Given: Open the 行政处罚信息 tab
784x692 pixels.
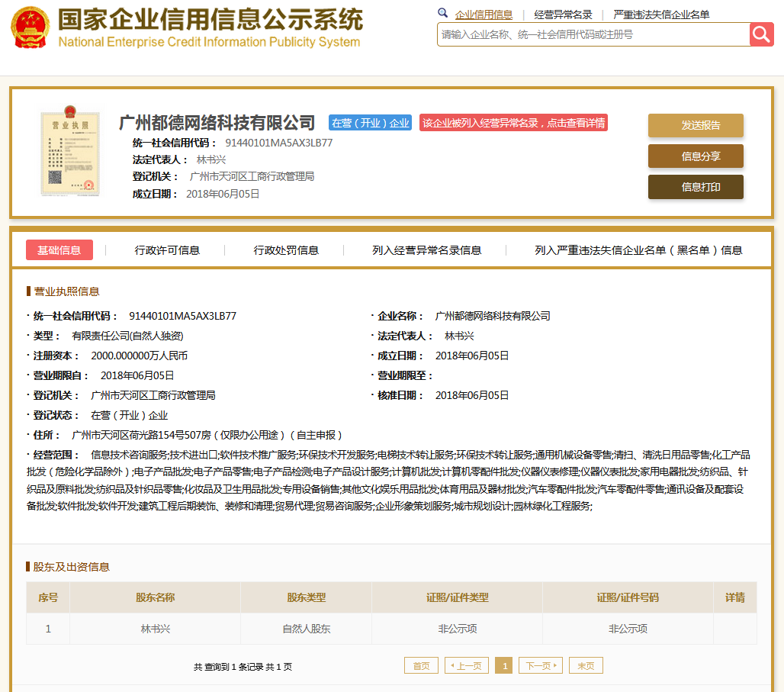Looking at the screenshot, I should point(286,250).
